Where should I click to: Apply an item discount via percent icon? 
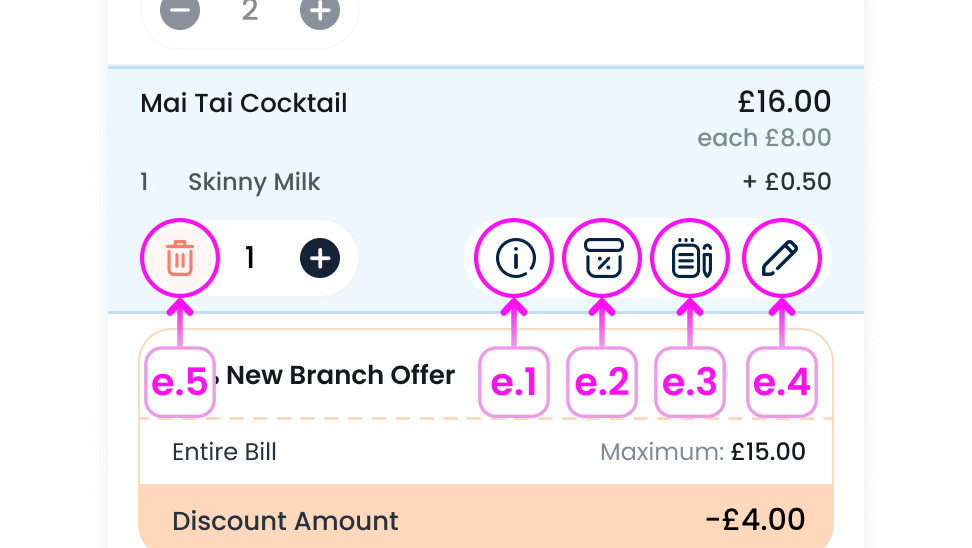[x=603, y=259]
